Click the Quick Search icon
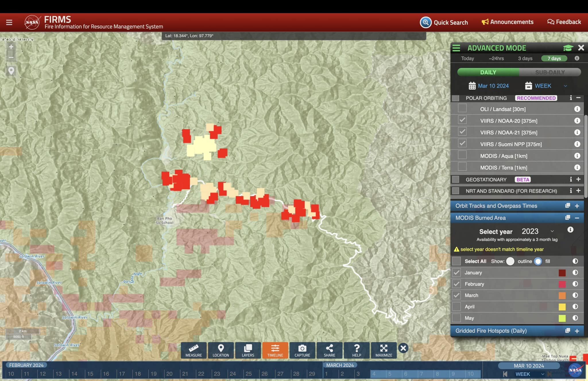588x381 pixels. 425,22
